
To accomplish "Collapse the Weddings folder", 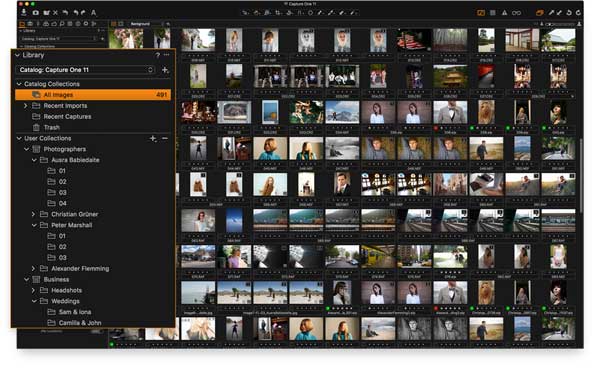I will pos(34,301).
